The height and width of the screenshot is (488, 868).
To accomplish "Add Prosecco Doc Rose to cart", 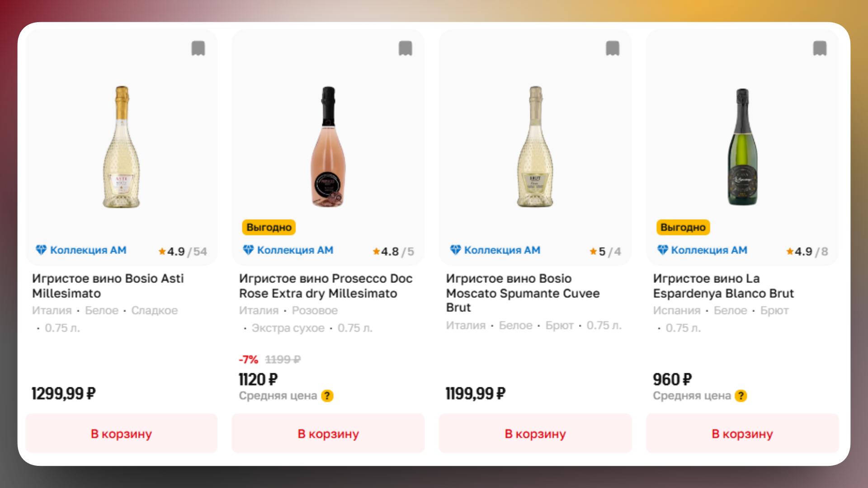I will (x=328, y=434).
